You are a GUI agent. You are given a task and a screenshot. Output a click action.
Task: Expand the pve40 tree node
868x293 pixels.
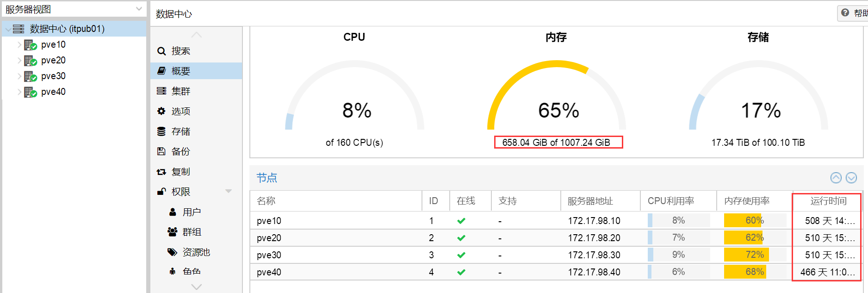pos(19,92)
